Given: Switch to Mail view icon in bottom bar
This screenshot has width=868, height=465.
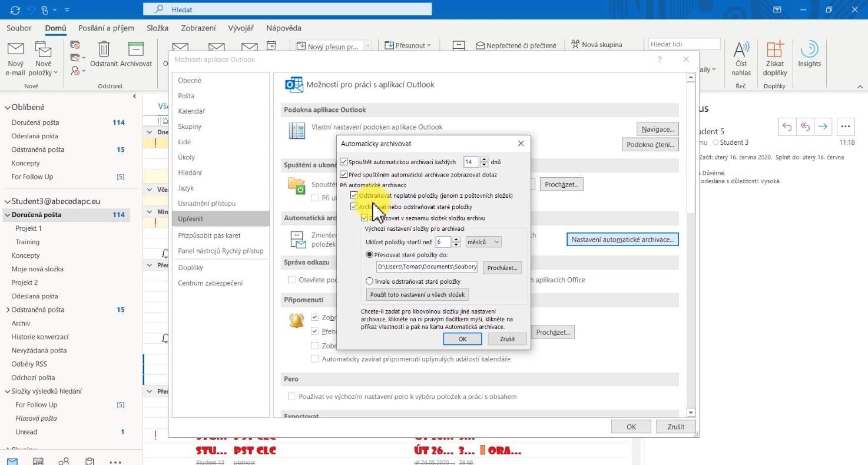Looking at the screenshot, I should (12, 461).
